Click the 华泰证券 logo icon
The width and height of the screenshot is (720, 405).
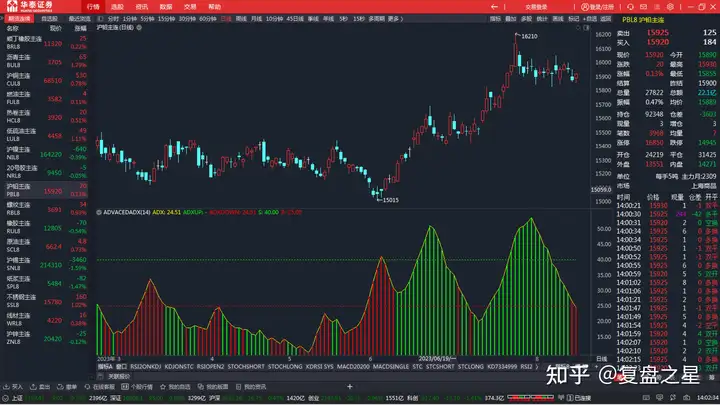coord(12,6)
